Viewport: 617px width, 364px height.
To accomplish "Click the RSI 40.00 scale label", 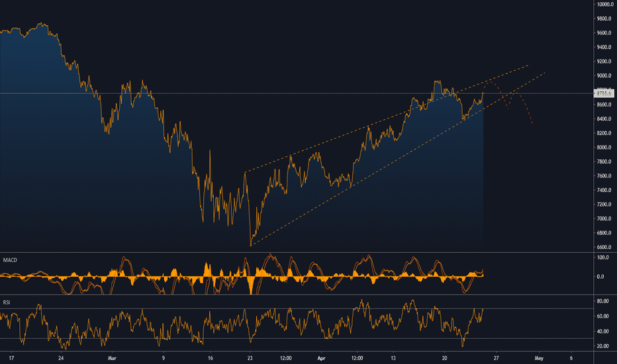I will coord(603,332).
